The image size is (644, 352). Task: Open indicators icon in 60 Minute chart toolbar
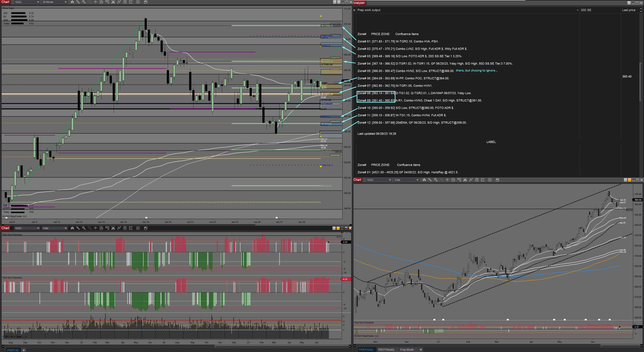coord(119,2)
